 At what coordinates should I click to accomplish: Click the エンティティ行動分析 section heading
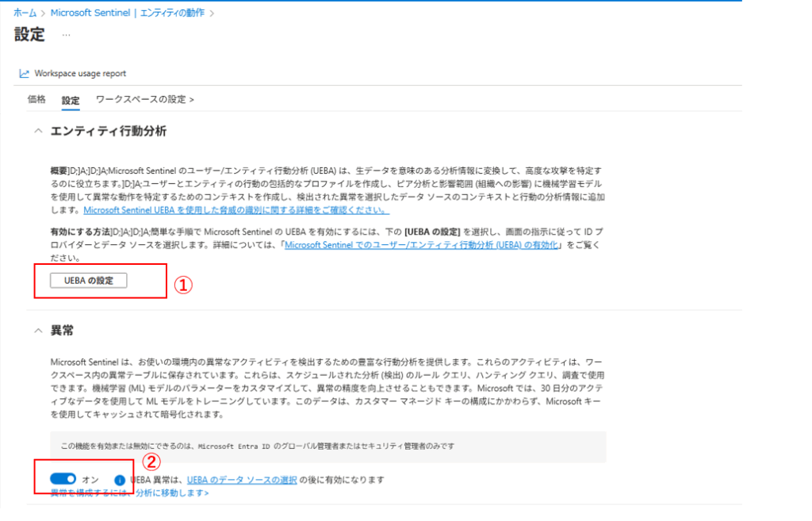[x=108, y=131]
